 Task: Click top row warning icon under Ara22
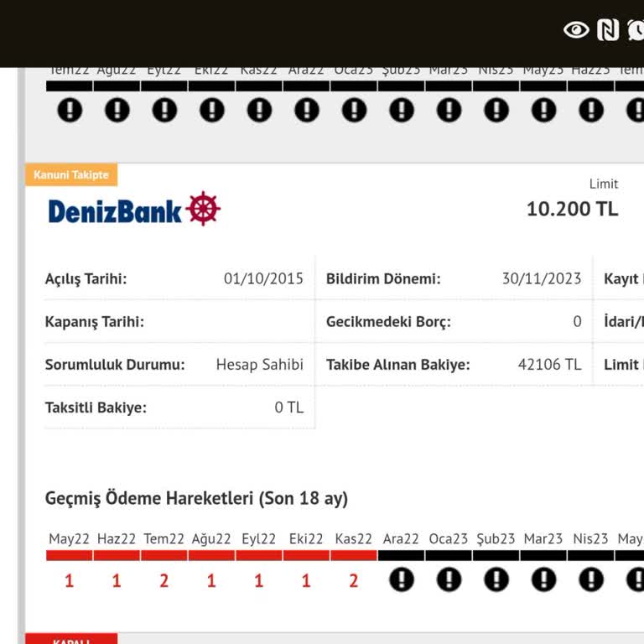[307, 110]
